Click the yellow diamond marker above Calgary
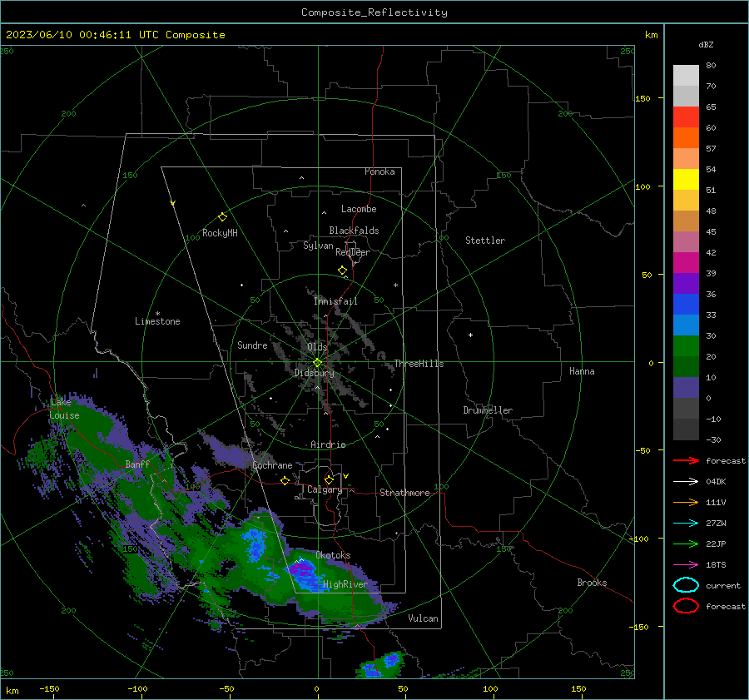Screen dimensions: 749x700 coord(329,479)
